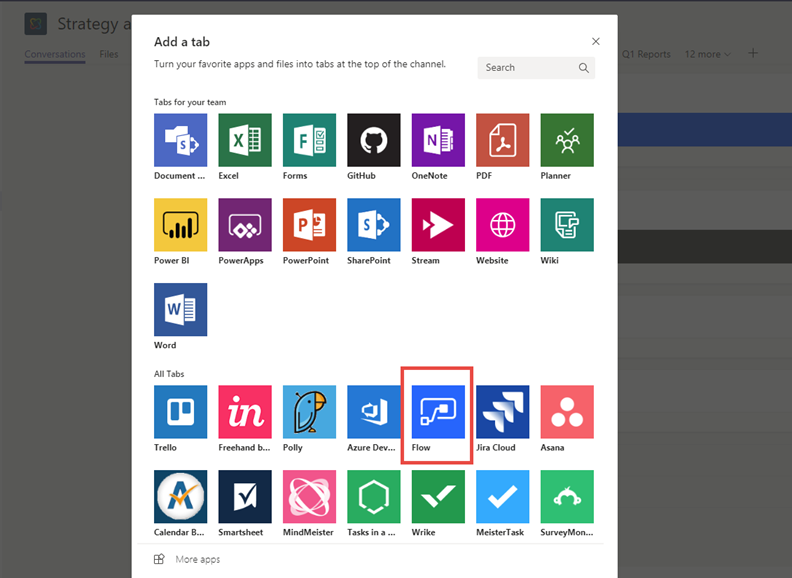Screen dimensions: 792x578
Task: Select the Planner app icon
Action: (x=567, y=140)
